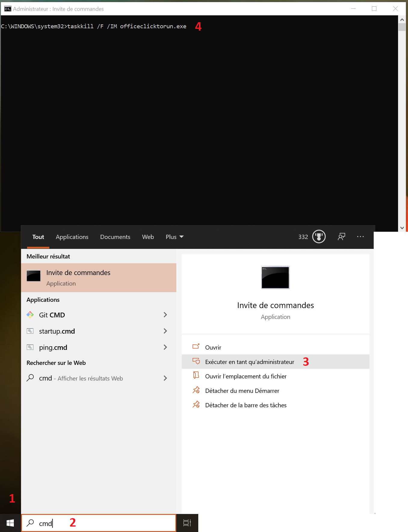Image resolution: width=408 pixels, height=532 pixels.
Task: Click the Windows Start button
Action: click(10, 523)
